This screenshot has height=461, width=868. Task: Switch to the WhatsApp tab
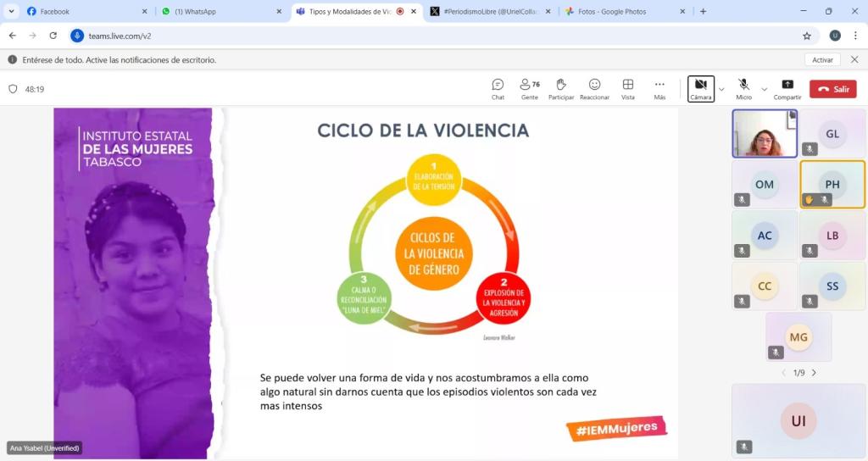(x=219, y=12)
